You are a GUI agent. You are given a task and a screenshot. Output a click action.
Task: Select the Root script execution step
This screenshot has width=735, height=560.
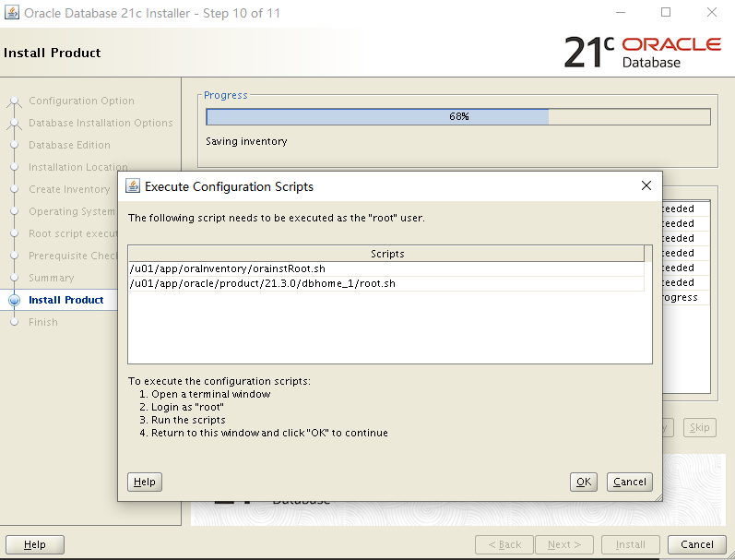[73, 233]
